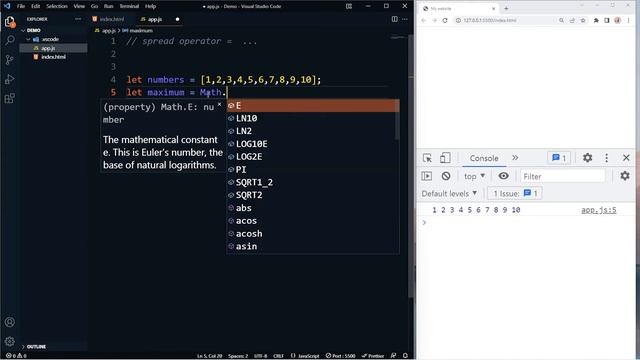Open editor More Actions ellipsis
640x360 pixels.
click(404, 19)
